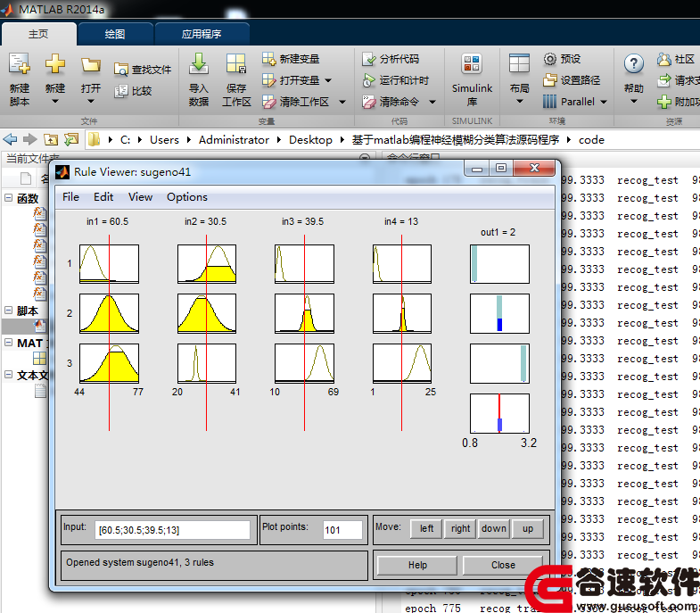Click 分析代码 analyze code
The height and width of the screenshot is (613, 700).
tap(391, 59)
